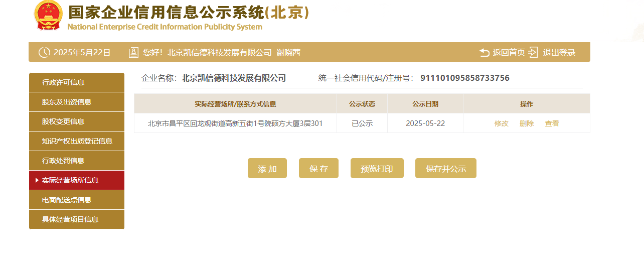Open 股东及出资信息 in sidebar
The width and height of the screenshot is (644, 260).
[77, 102]
